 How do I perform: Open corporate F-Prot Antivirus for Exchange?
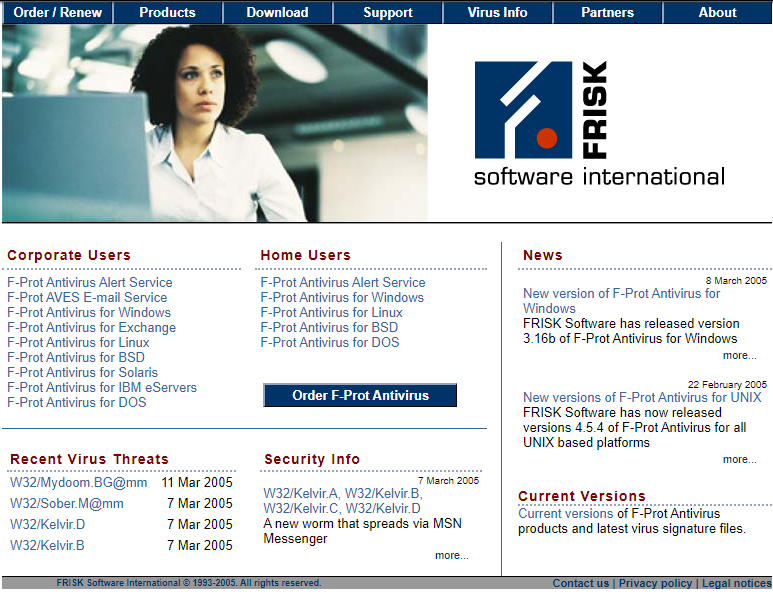coord(91,327)
